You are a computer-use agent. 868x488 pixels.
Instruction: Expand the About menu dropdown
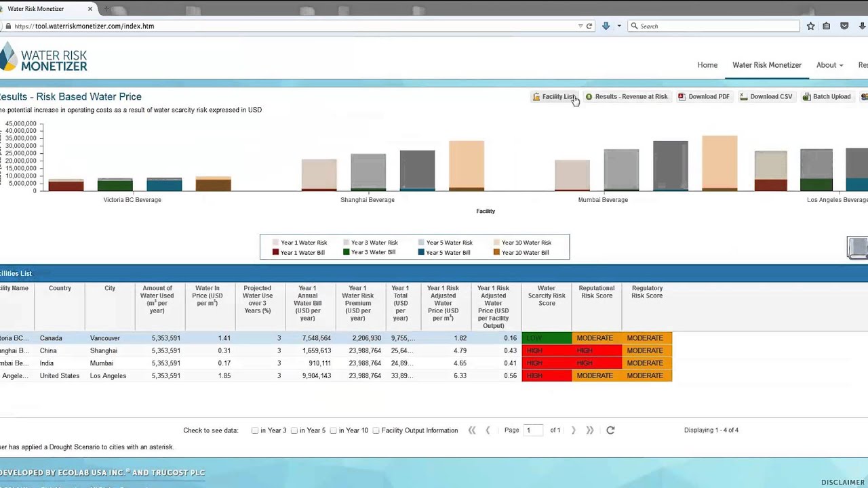tap(829, 65)
